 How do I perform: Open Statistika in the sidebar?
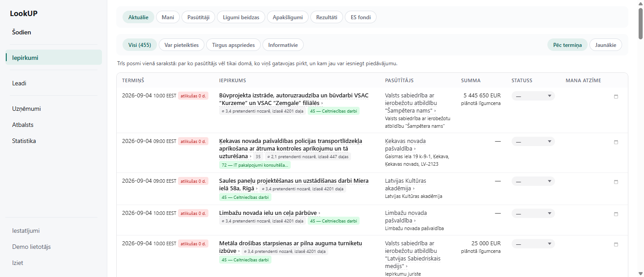tap(24, 141)
